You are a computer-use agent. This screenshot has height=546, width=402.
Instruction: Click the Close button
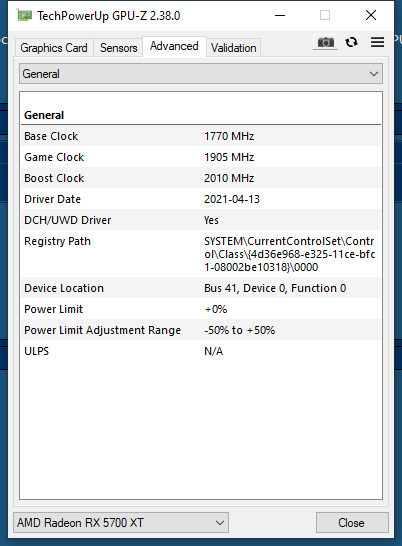pyautogui.click(x=352, y=522)
